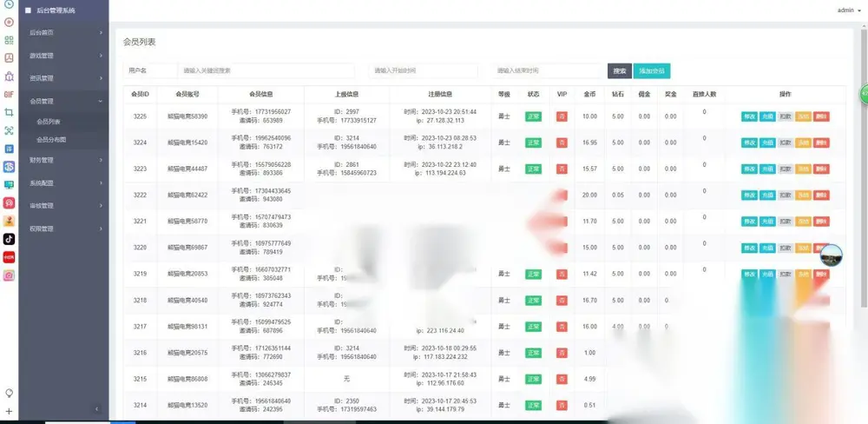Open the green apps grid sidebar icon

tap(9, 40)
